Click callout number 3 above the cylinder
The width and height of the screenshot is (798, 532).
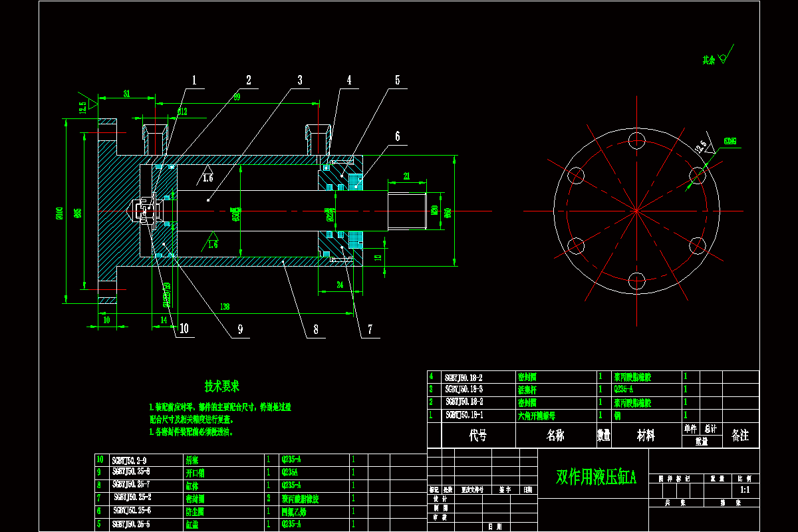[299, 80]
